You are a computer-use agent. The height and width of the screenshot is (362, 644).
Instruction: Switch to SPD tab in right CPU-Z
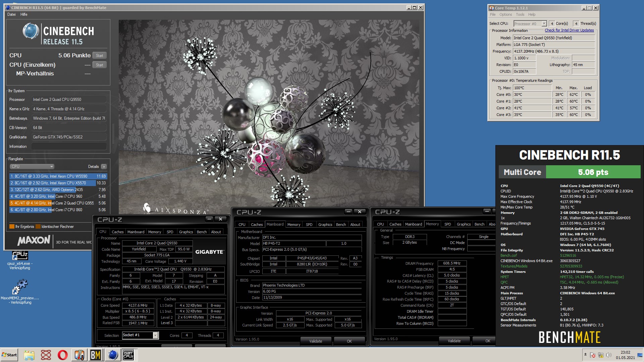click(x=448, y=224)
